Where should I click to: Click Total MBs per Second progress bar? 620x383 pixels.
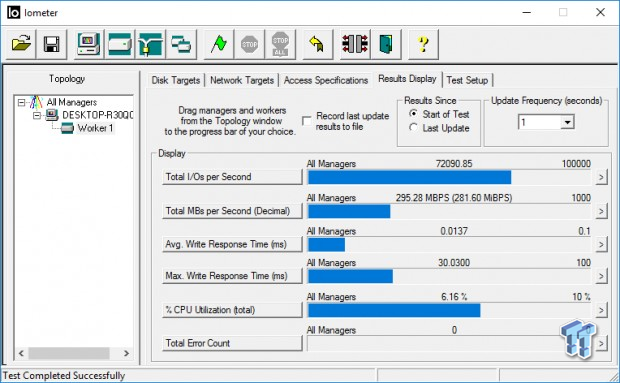tap(449, 211)
